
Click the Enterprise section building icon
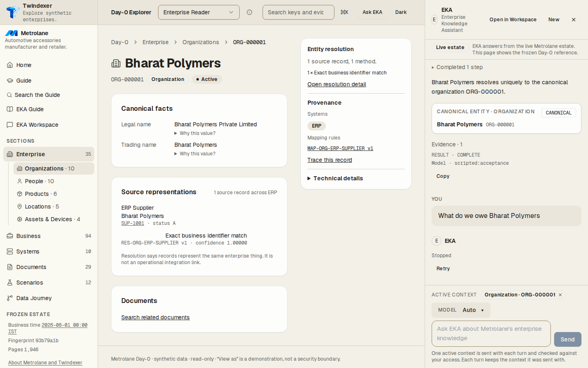(10, 154)
